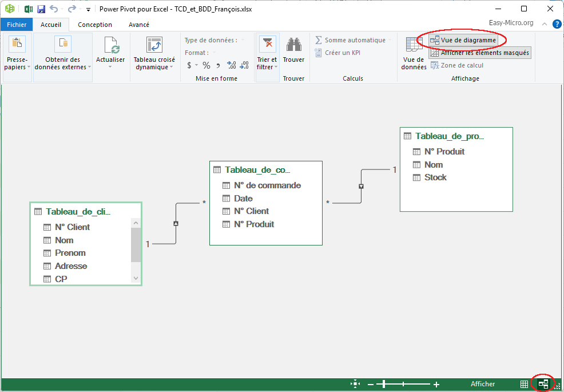564x392 pixels.
Task: Click the zoom minus button
Action: [371, 385]
